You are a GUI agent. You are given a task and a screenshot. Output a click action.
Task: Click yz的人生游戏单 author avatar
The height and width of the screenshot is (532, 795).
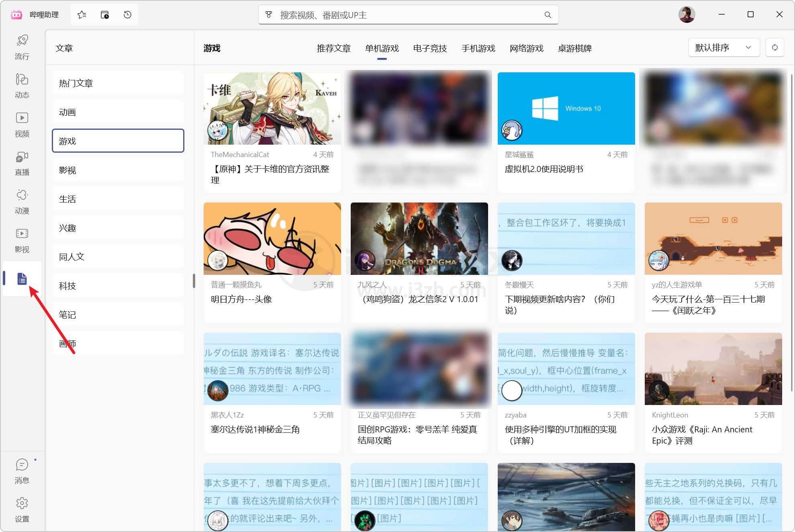click(x=659, y=260)
